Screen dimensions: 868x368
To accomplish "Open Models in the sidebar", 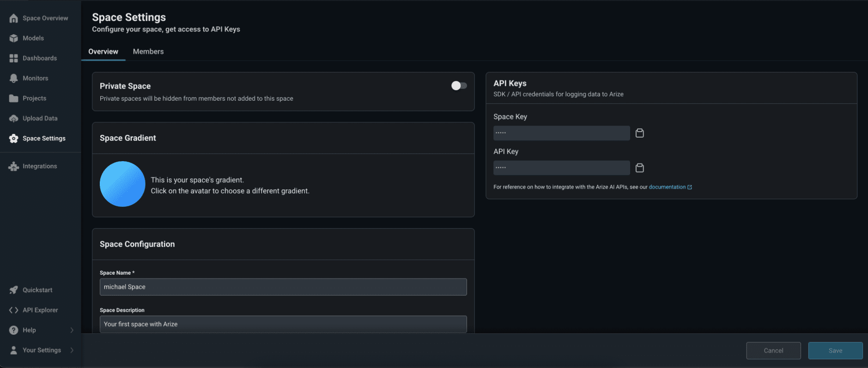I will click(33, 38).
